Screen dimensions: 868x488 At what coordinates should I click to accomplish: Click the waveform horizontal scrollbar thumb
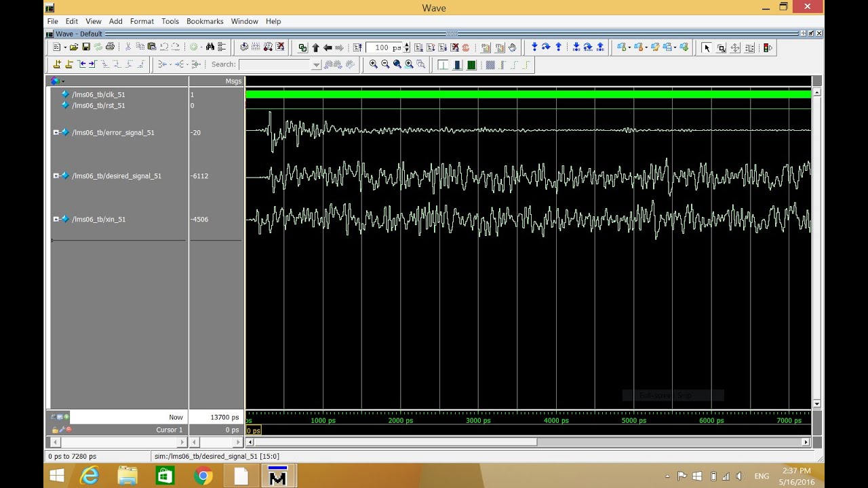tap(395, 442)
